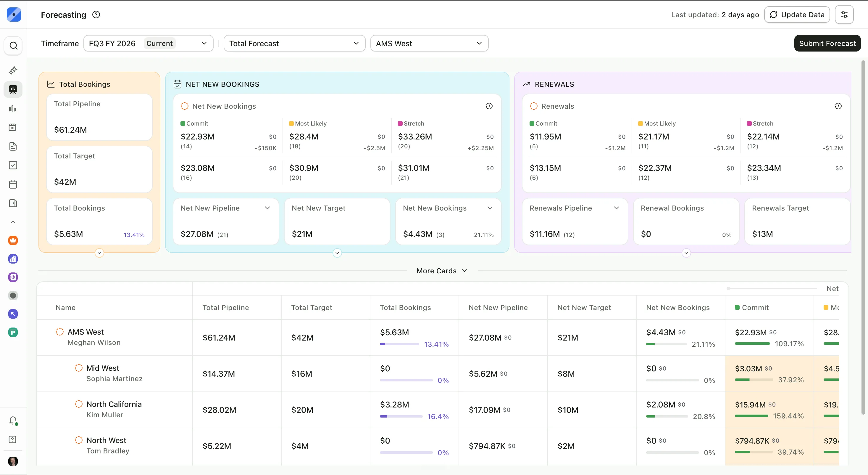Select the active Forecasting sidebar icon
The height and width of the screenshot is (475, 868).
pyautogui.click(x=13, y=89)
